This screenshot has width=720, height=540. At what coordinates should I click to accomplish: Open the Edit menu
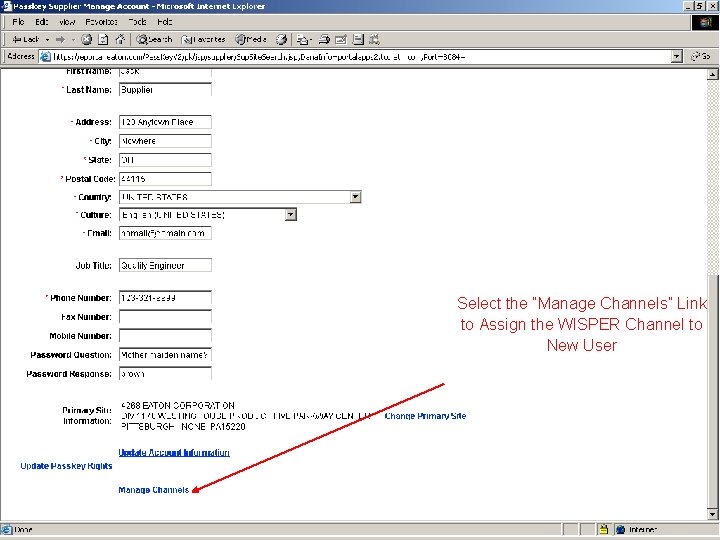(x=42, y=22)
